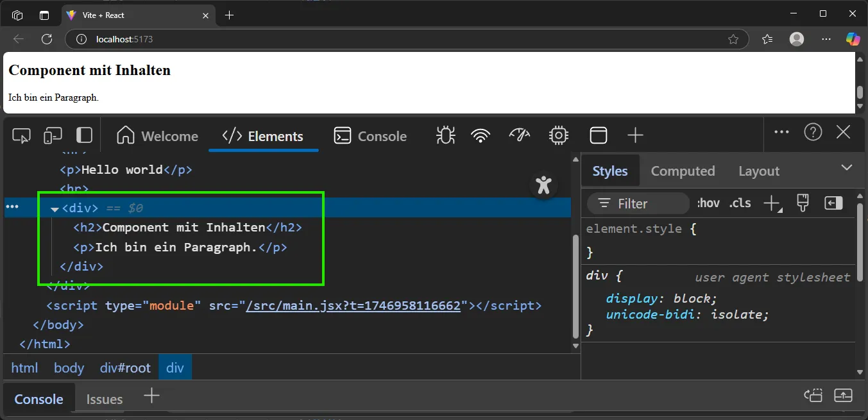
Task: Focus the styles Filter field
Action: pos(638,204)
